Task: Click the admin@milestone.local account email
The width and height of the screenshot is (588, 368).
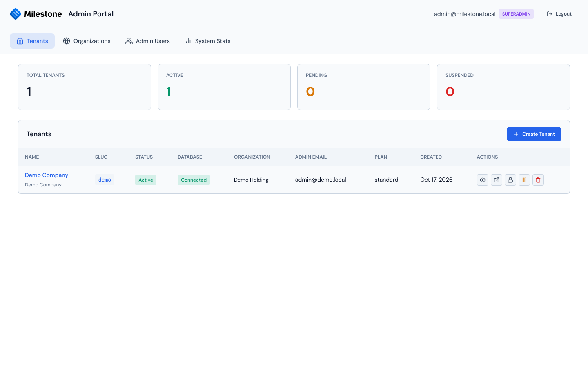Action: coord(465,14)
